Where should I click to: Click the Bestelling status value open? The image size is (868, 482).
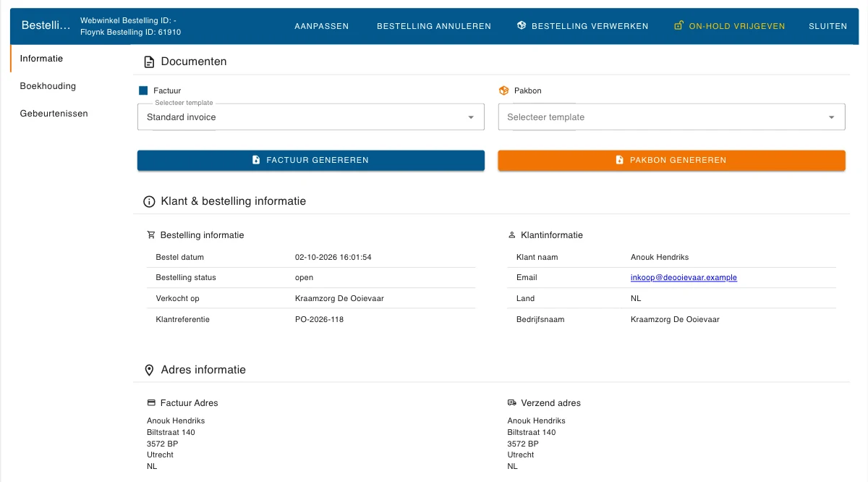tap(305, 278)
